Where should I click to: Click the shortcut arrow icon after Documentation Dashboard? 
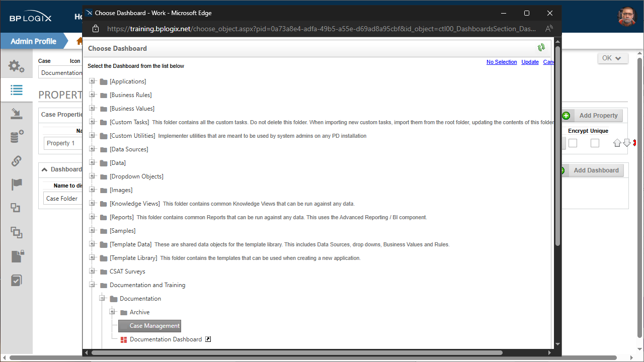click(x=208, y=339)
